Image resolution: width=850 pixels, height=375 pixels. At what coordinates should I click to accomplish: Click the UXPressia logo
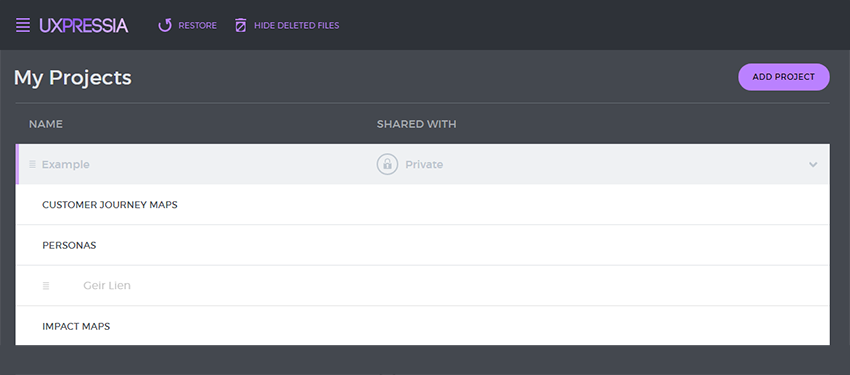click(x=83, y=25)
